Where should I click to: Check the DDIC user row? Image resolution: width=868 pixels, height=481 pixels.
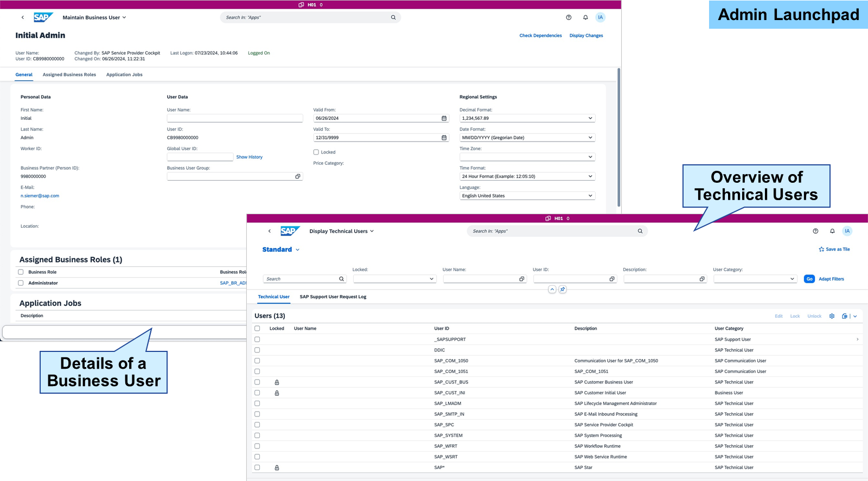[x=257, y=350]
